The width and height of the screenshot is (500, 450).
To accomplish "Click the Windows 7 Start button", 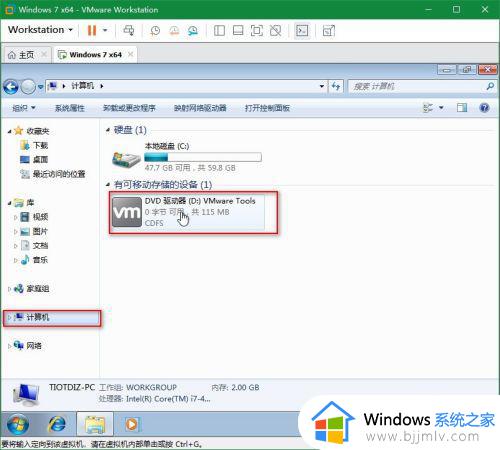I will [x=17, y=424].
